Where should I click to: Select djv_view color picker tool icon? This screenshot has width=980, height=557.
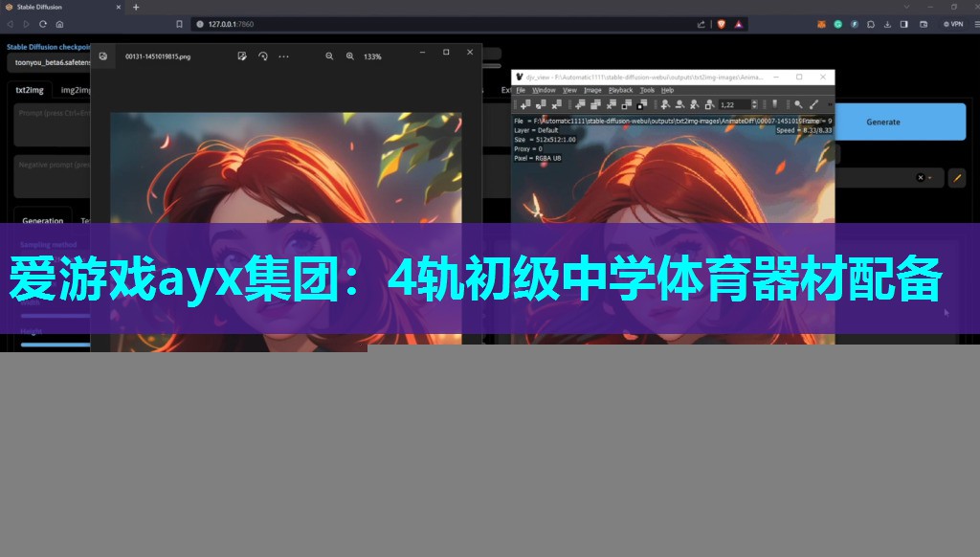tap(813, 104)
